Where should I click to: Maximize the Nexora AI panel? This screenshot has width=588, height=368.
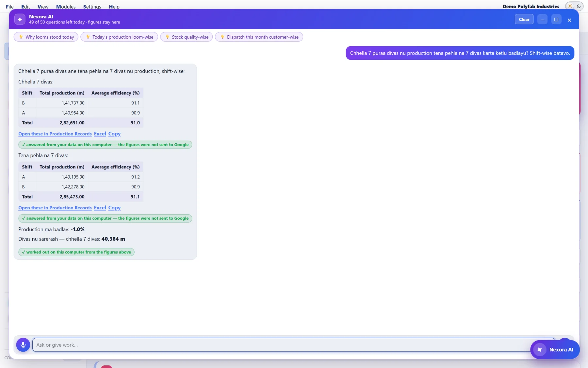556,19
